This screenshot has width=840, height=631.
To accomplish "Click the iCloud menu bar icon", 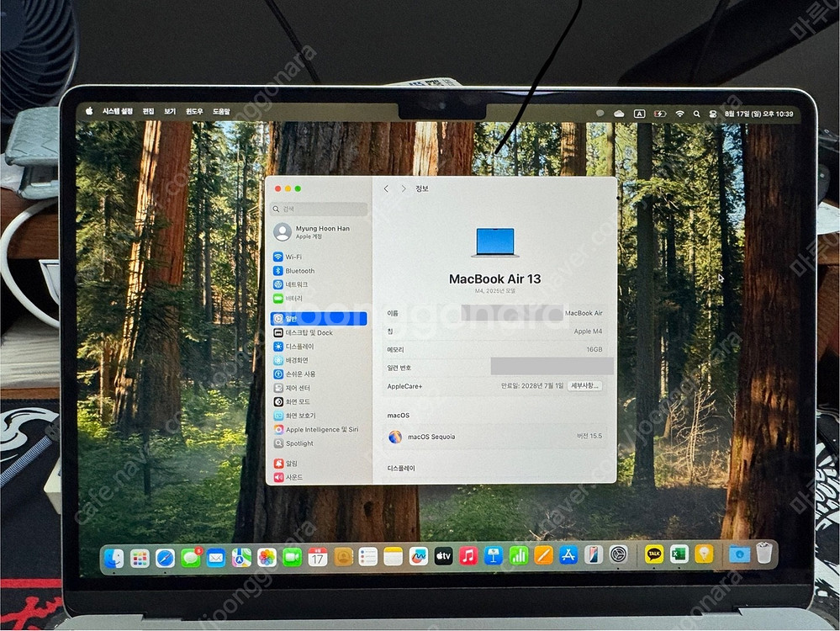I will 620,114.
